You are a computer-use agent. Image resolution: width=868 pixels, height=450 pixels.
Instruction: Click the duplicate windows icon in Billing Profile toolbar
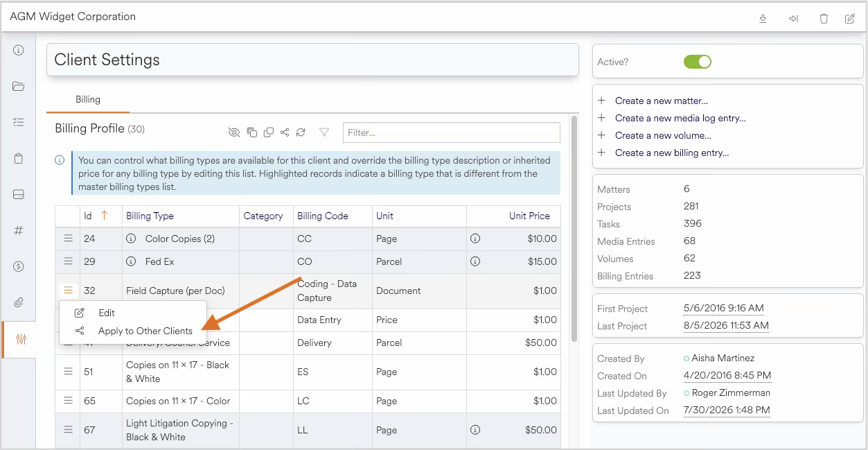tap(268, 132)
